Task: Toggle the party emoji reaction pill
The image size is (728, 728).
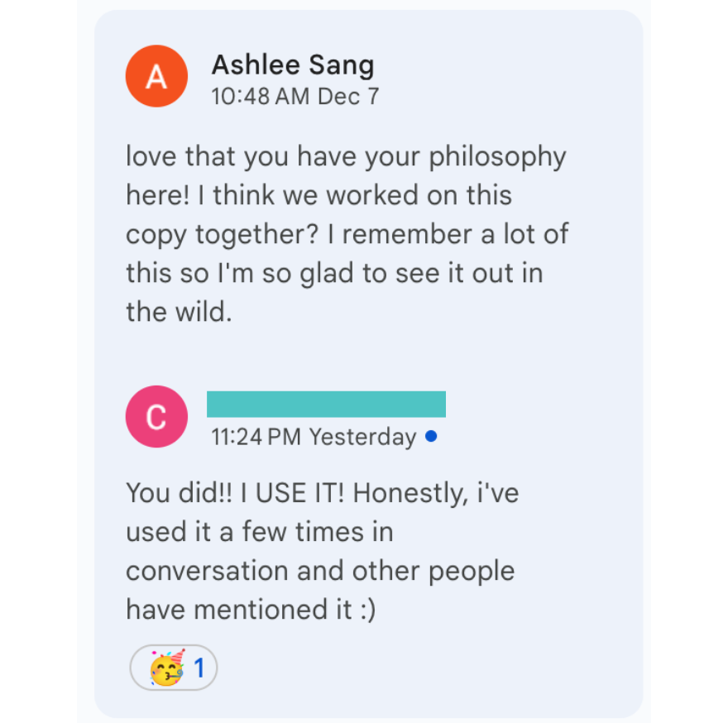Action: point(174,668)
